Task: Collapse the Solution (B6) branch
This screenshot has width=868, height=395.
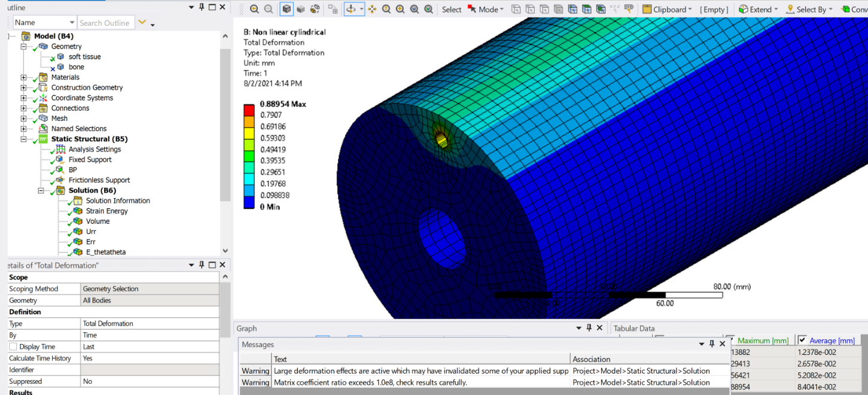Action: [x=41, y=190]
